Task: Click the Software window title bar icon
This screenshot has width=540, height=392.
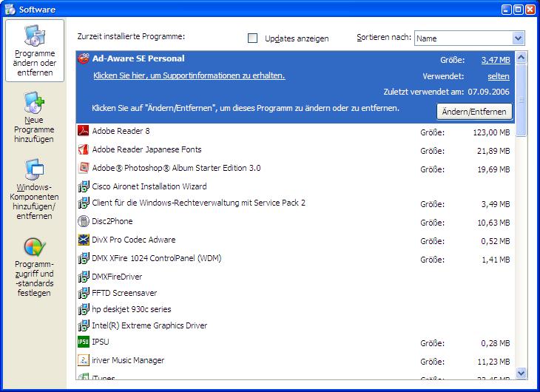Action: click(x=10, y=10)
